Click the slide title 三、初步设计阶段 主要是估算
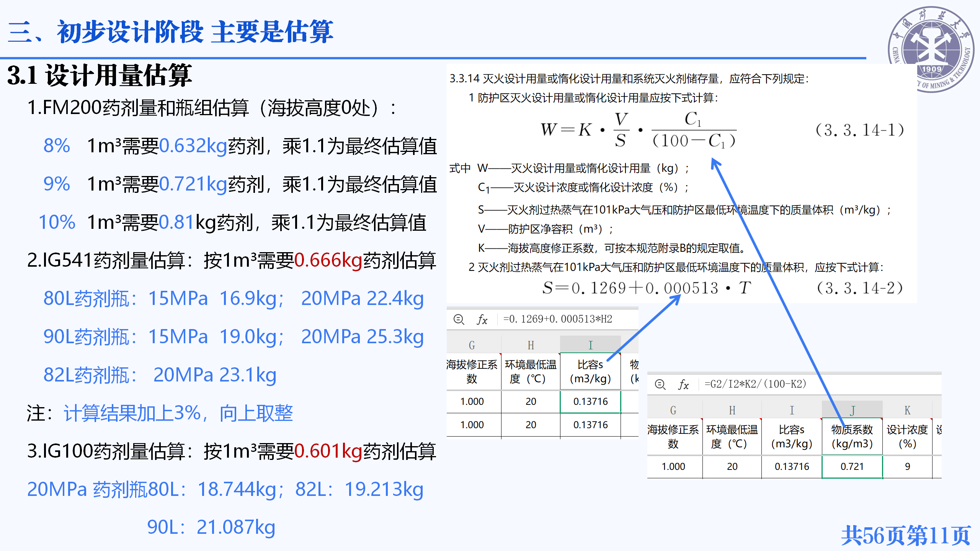This screenshot has width=980, height=551. (x=170, y=32)
